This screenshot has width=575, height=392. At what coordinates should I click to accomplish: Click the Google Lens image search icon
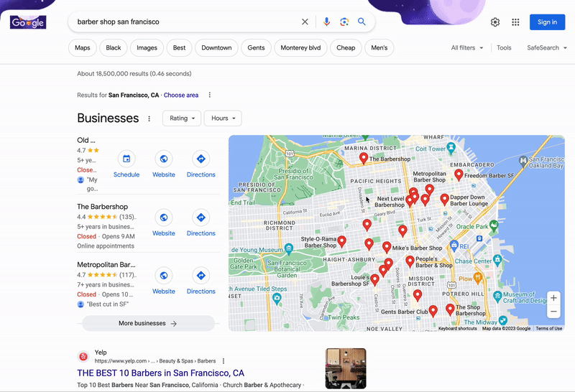(344, 22)
